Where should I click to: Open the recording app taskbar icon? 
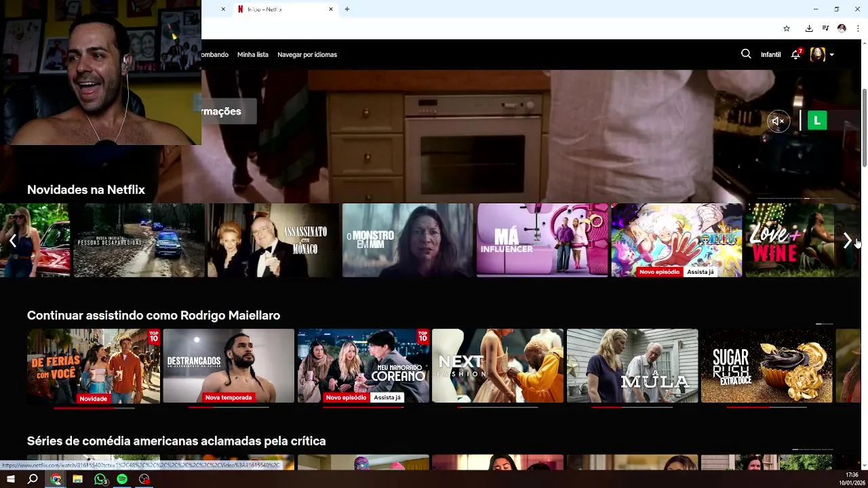coord(144,479)
